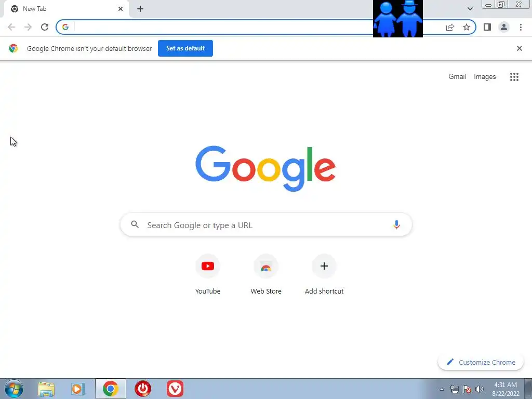
Task: Focus the Search Google or type a URL box
Action: click(266, 224)
